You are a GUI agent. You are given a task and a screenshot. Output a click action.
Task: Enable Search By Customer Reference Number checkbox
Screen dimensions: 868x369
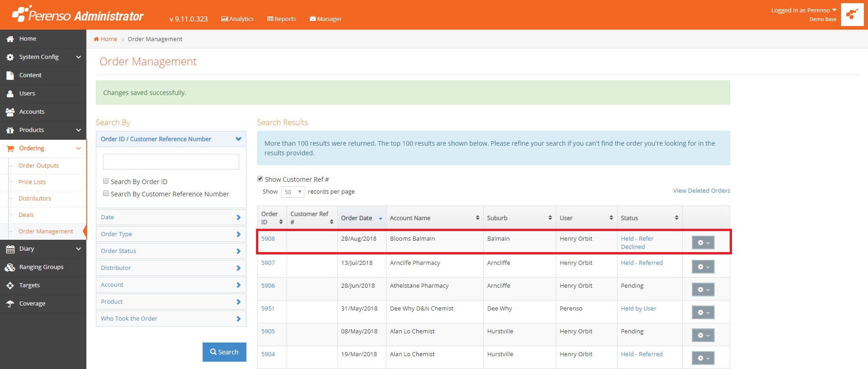click(106, 193)
